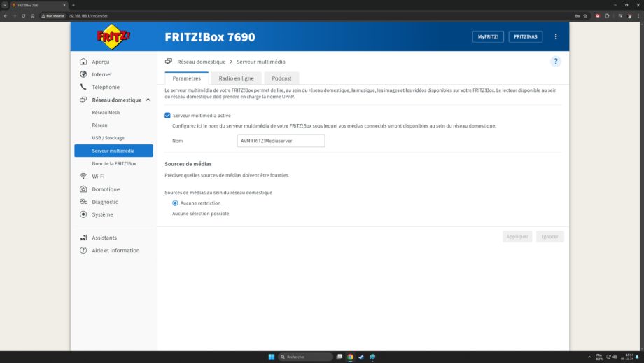The image size is (644, 363).
Task: Reload the page with browser refresh icon
Action: click(23, 15)
